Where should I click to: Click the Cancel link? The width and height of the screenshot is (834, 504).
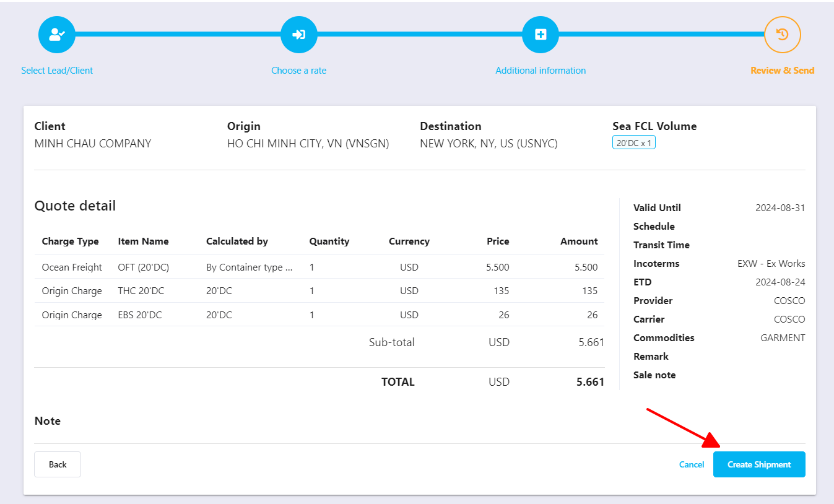click(x=692, y=464)
